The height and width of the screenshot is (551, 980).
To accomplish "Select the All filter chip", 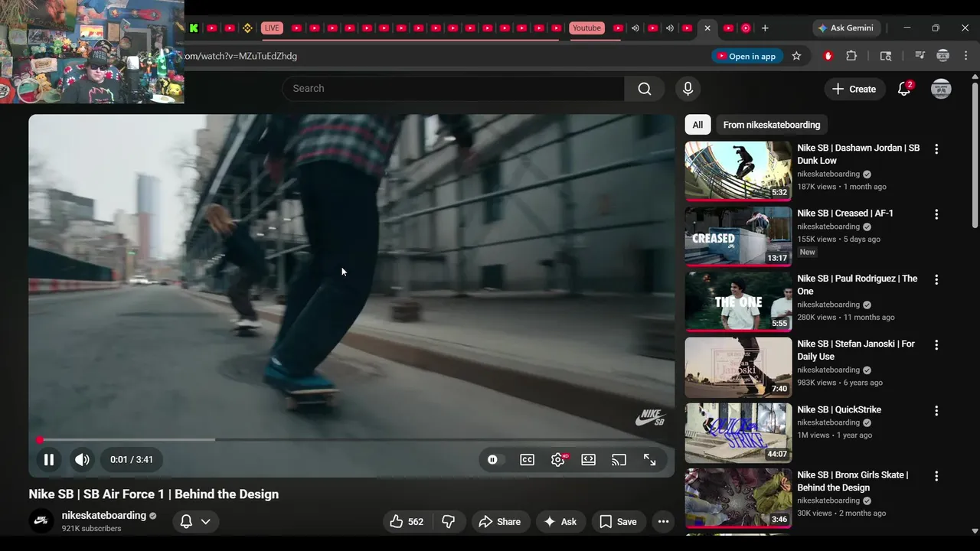I will coord(697,125).
